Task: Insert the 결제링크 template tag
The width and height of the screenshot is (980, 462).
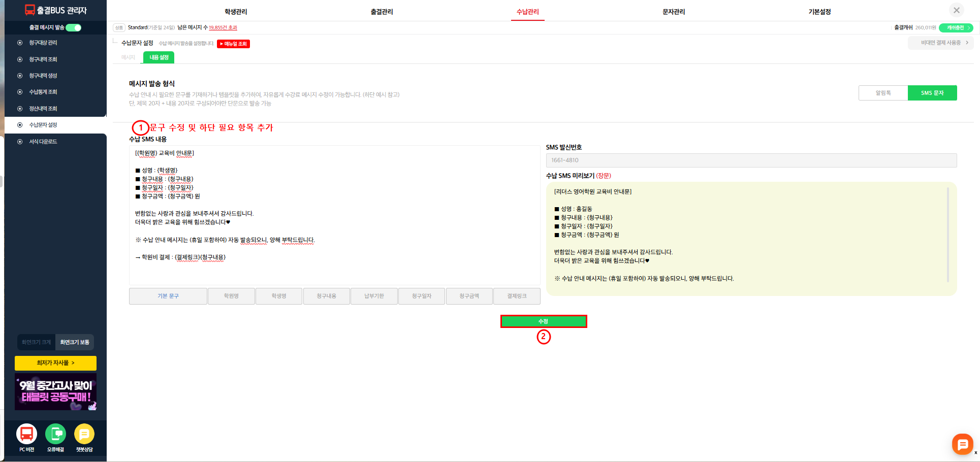Action: (x=517, y=296)
